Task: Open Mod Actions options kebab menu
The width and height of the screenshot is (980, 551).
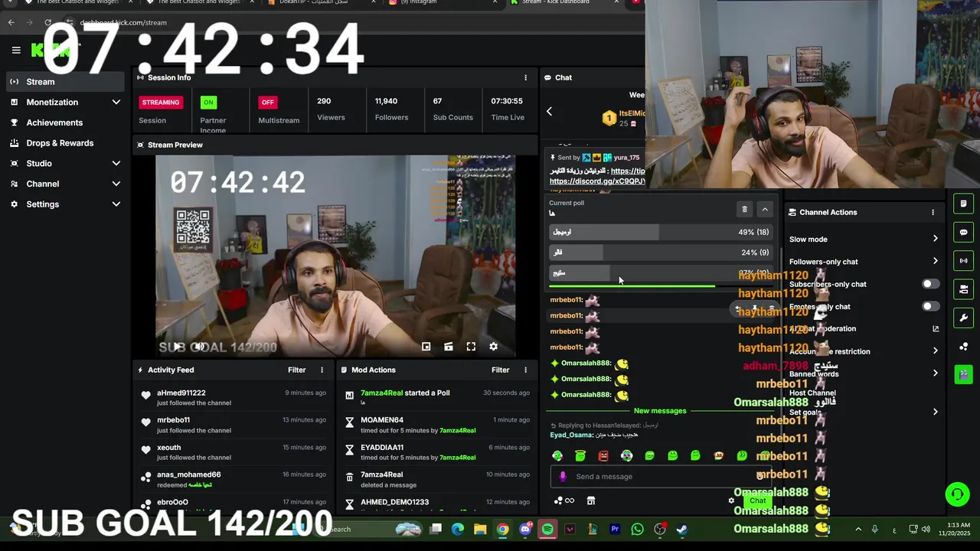Action: [x=525, y=370]
